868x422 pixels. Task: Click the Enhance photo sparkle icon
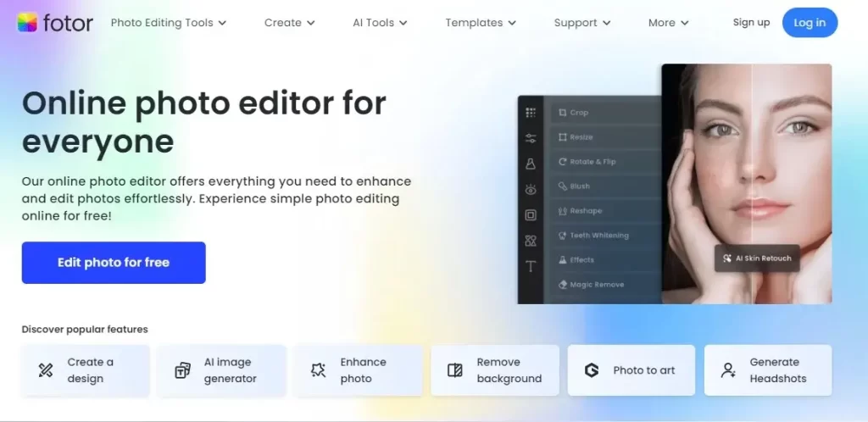319,370
